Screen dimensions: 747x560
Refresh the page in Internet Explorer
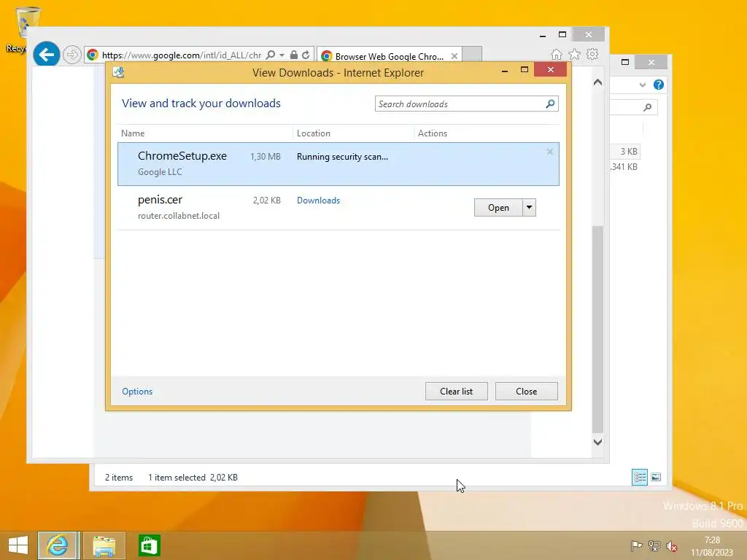click(x=306, y=55)
